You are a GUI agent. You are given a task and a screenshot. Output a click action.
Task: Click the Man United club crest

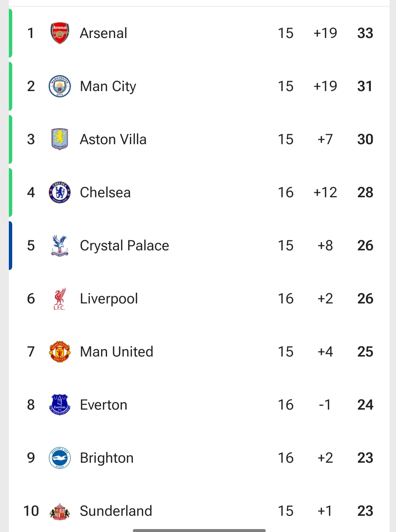[59, 352]
